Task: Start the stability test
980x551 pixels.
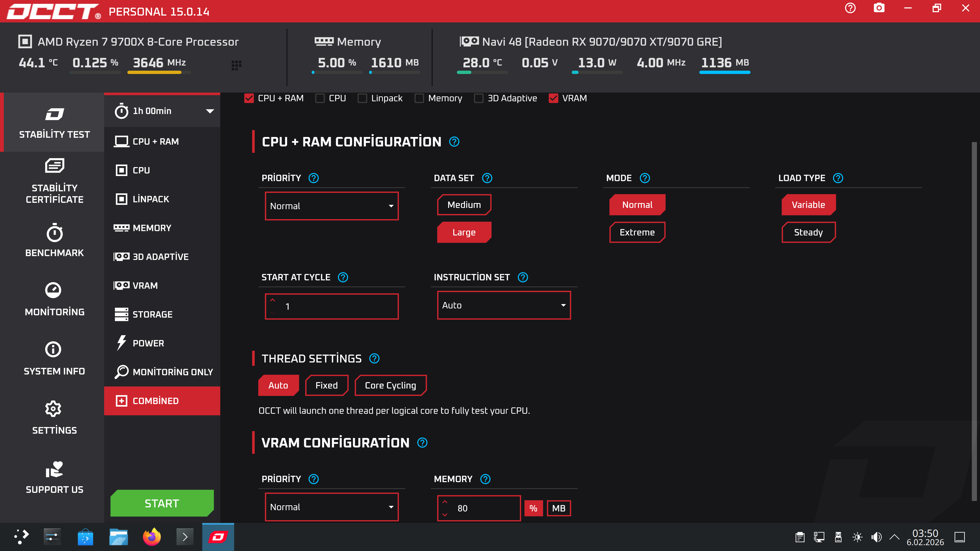Action: (162, 503)
